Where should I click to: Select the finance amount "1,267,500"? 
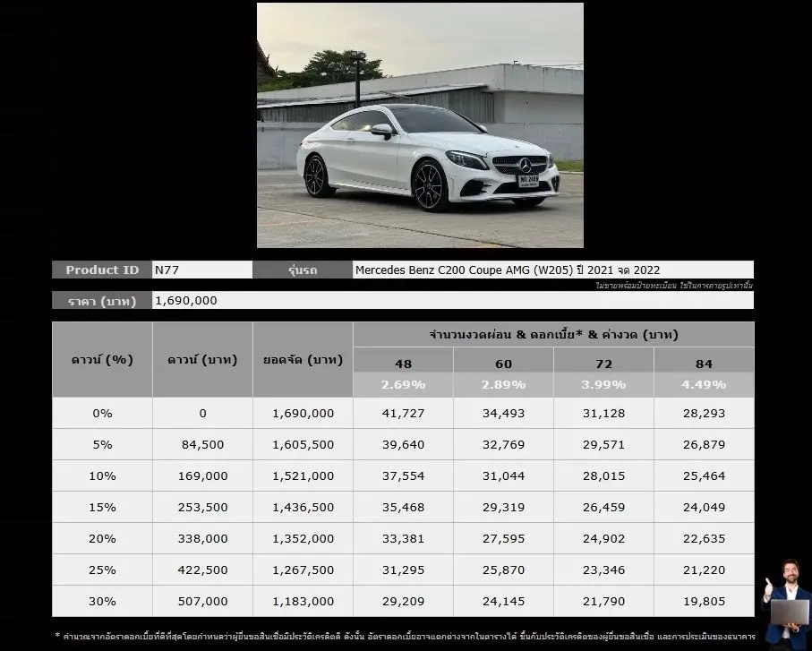(303, 570)
